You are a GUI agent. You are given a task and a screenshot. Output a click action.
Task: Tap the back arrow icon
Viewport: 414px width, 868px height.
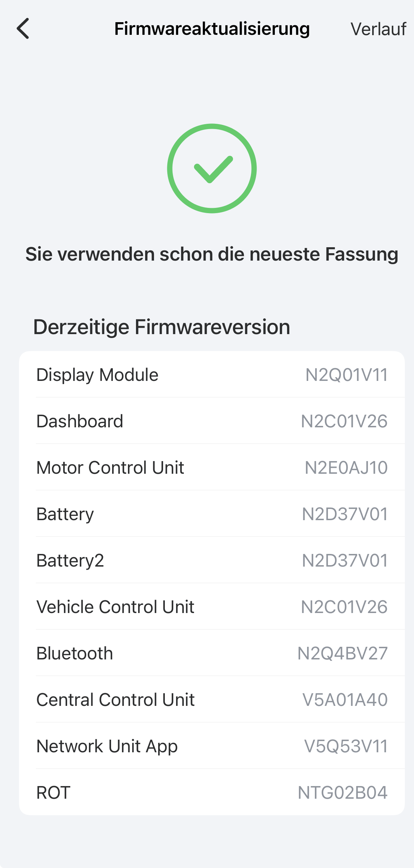(23, 28)
